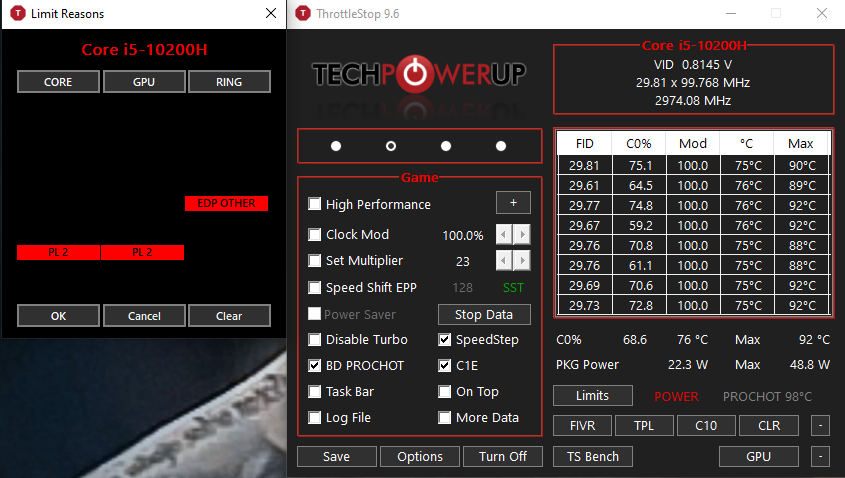Increase Set Multiplier with right arrow
The height and width of the screenshot is (478, 845).
point(522,261)
